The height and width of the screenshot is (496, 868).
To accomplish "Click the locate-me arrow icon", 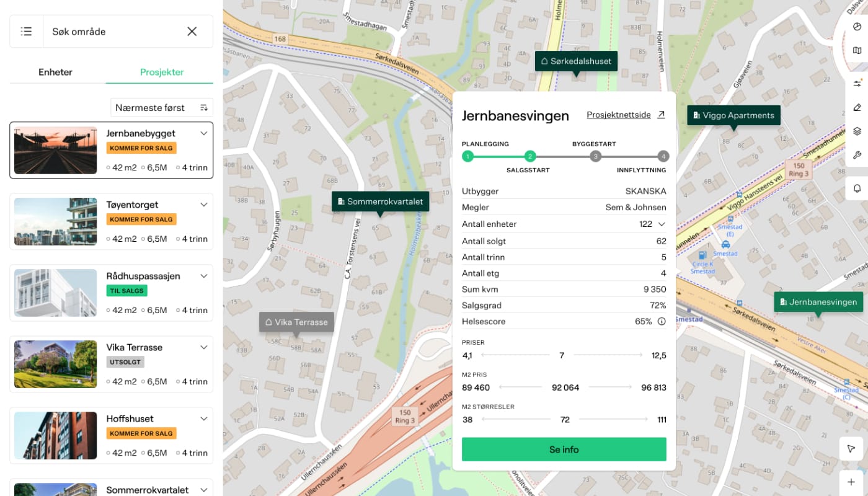I will (851, 449).
